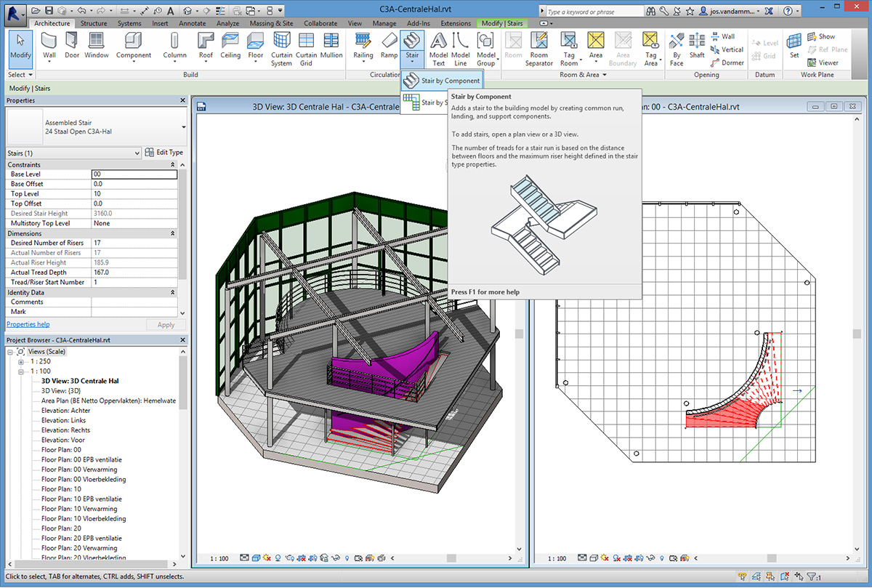The height and width of the screenshot is (588, 872).
Task: Open the Stairs (1) properties filter dropdown
Action: (x=137, y=153)
